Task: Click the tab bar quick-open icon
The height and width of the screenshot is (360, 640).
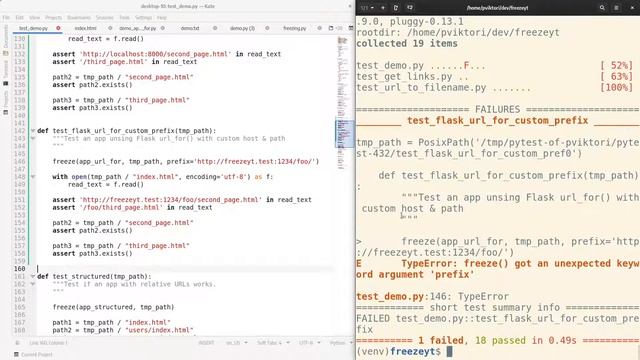Action: coord(331,28)
